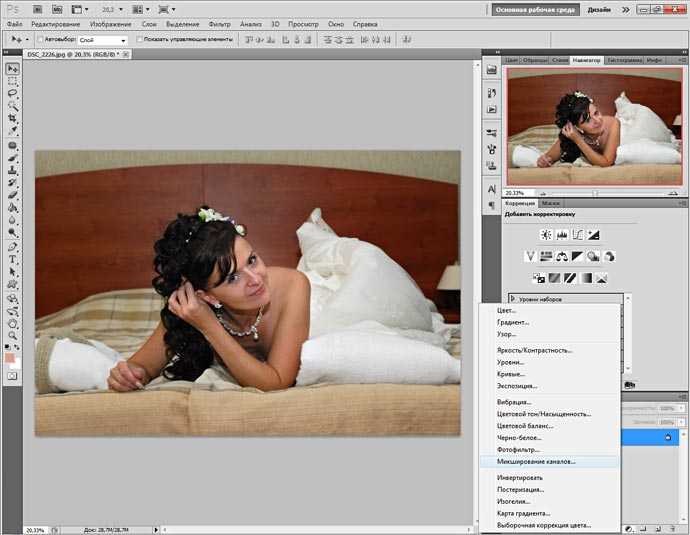Click the status bar zoom percentage field
690x535 pixels.
[36, 530]
